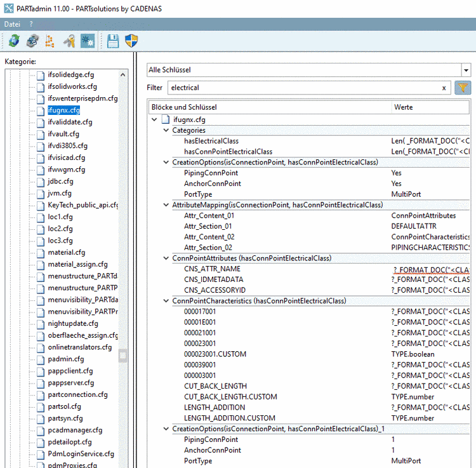476x468 pixels.
Task: Click the green globe refresh toolbar icon
Action: tap(13, 42)
